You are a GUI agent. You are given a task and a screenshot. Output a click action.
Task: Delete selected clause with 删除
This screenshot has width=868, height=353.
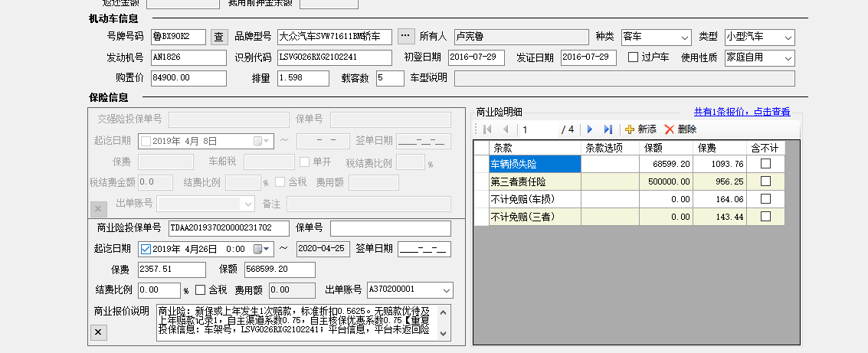pos(680,129)
